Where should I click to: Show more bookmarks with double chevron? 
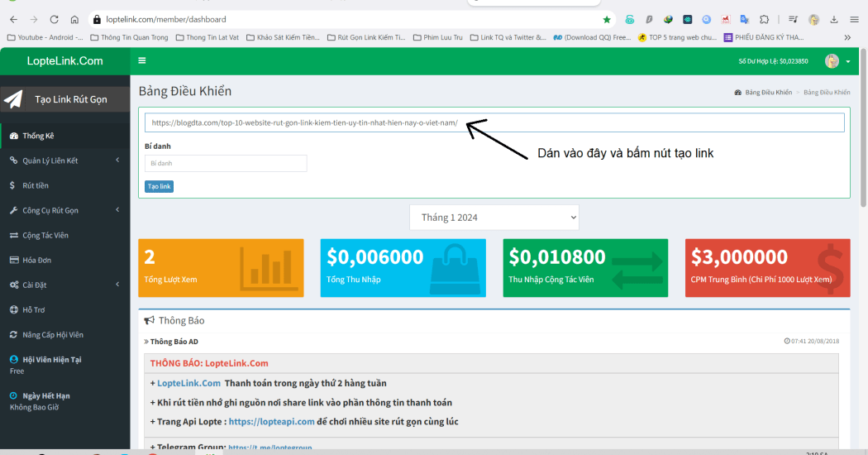847,38
